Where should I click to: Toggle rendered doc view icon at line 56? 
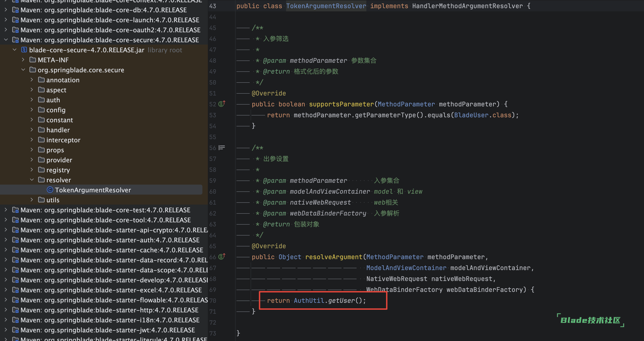pyautogui.click(x=222, y=148)
